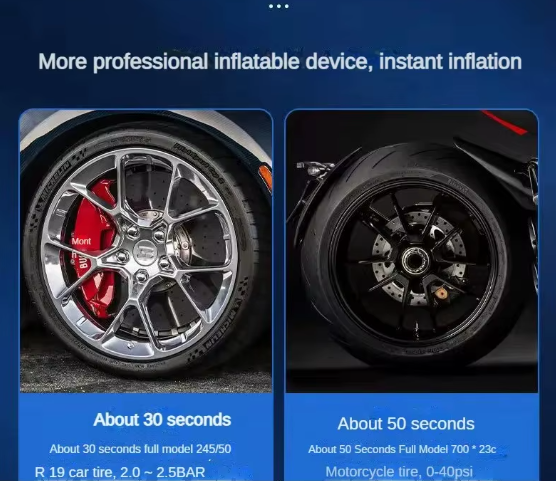Click the "Motorcycle tire, 0-40psi" text
Image resolution: width=556 pixels, height=481 pixels.
[x=399, y=472]
